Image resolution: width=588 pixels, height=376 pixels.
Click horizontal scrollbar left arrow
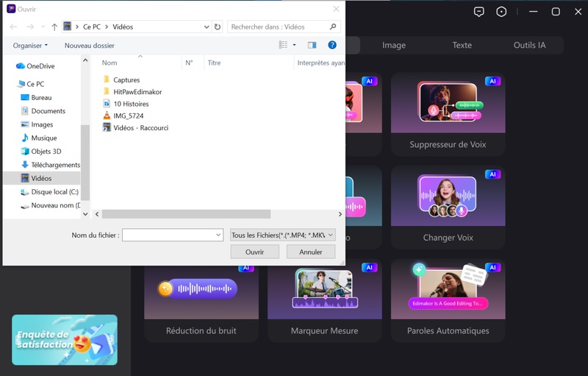97,214
